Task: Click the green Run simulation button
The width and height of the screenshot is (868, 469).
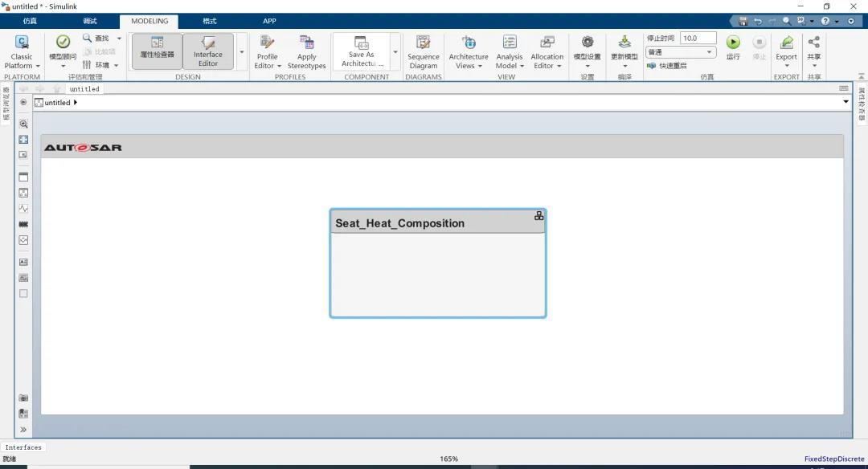Action: (733, 43)
